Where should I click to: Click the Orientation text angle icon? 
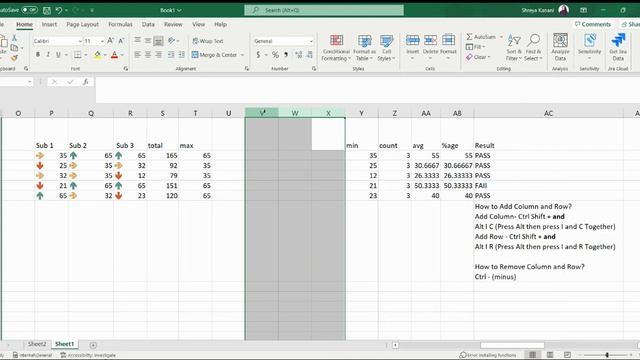point(171,40)
